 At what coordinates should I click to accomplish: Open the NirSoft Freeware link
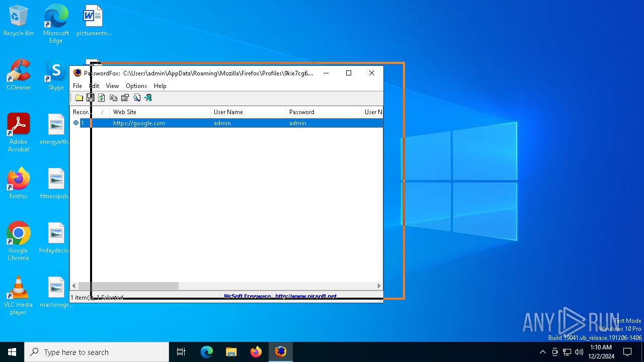pyautogui.click(x=280, y=296)
